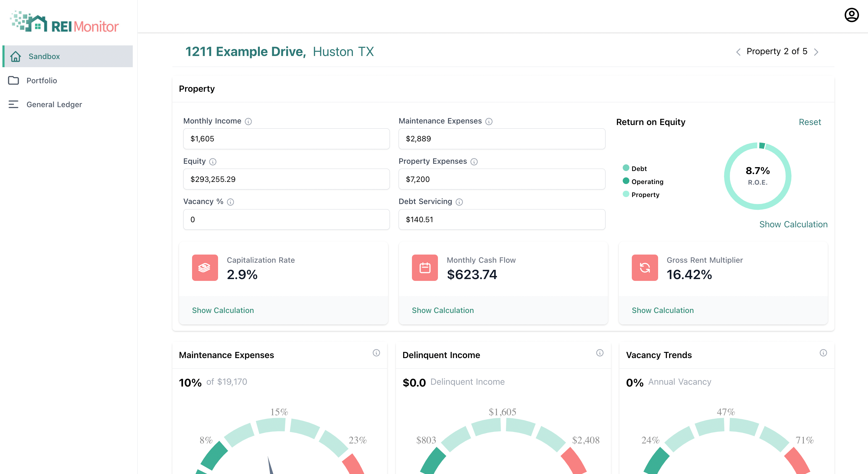The height and width of the screenshot is (474, 868).
Task: Click the Delinquent Income card info icon
Action: [600, 353]
